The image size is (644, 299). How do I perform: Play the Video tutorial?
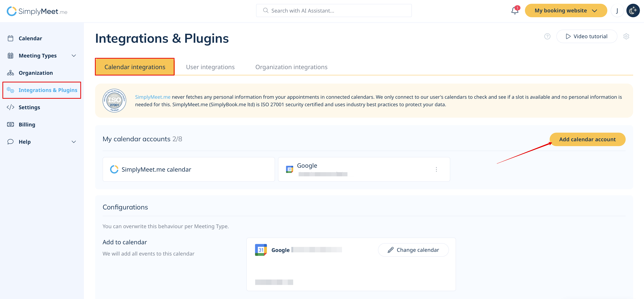[x=586, y=37]
